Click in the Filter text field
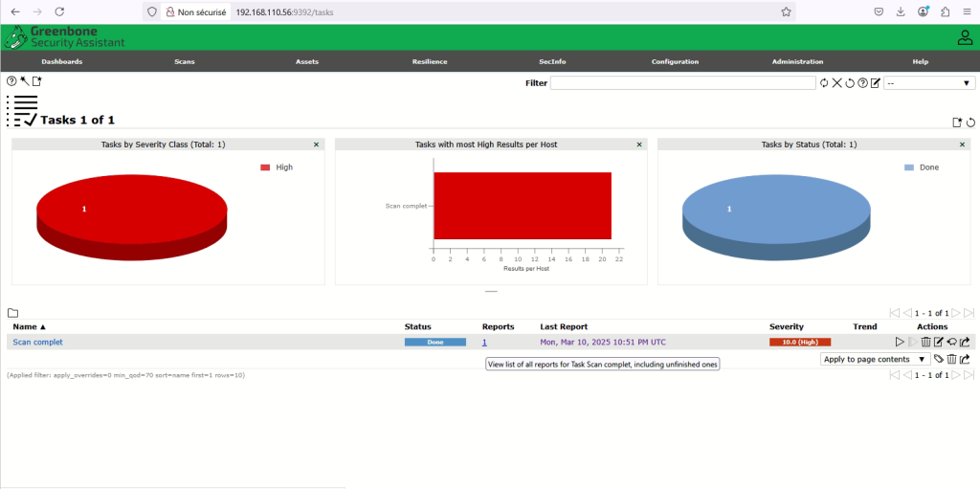The width and height of the screenshot is (980, 489). coord(682,83)
